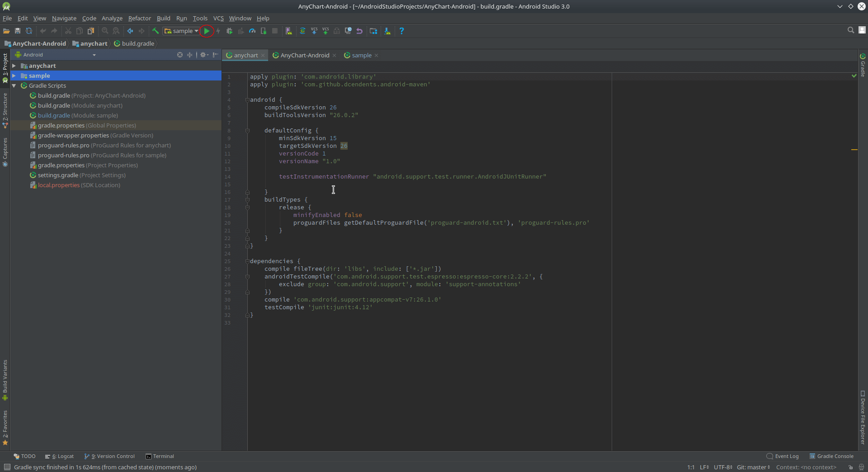The image size is (868, 472).
Task: Open the Project panel gear settings dropdown
Action: 204,55
